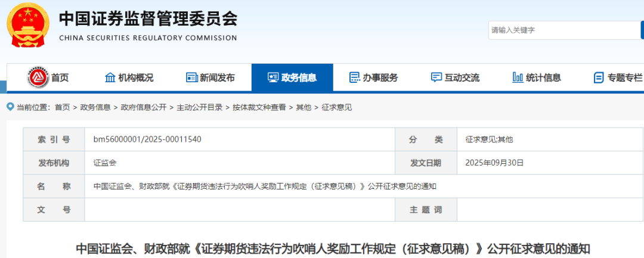The width and height of the screenshot is (644, 258).
Task: Click the 新闻发布 news icon
Action: click(192, 77)
